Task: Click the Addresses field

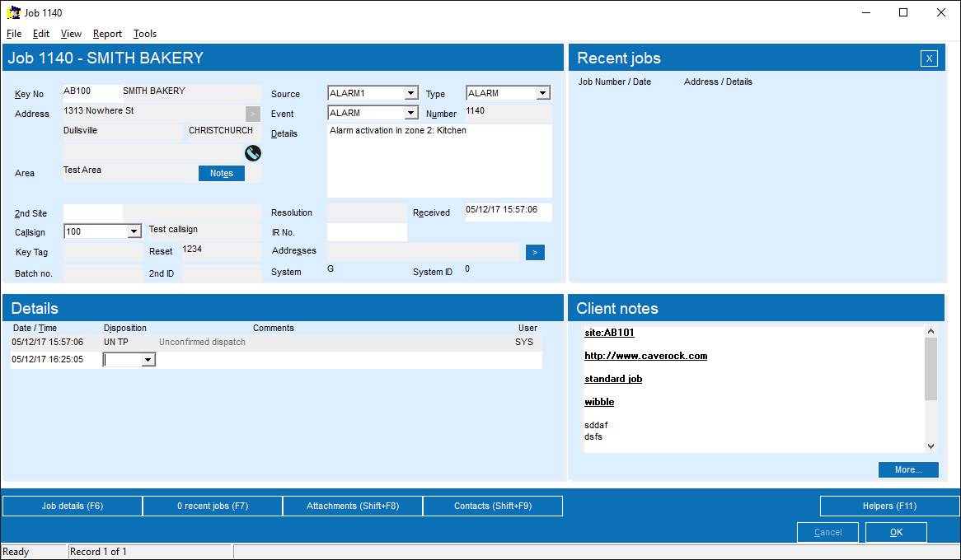Action: (x=423, y=252)
